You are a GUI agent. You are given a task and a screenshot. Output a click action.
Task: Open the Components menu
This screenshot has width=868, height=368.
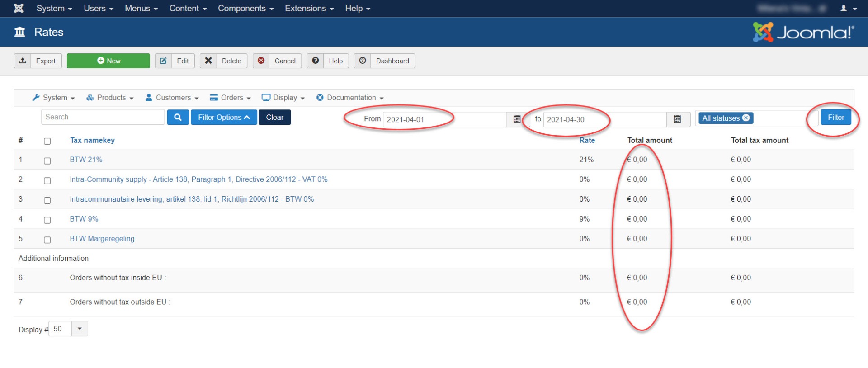point(245,9)
